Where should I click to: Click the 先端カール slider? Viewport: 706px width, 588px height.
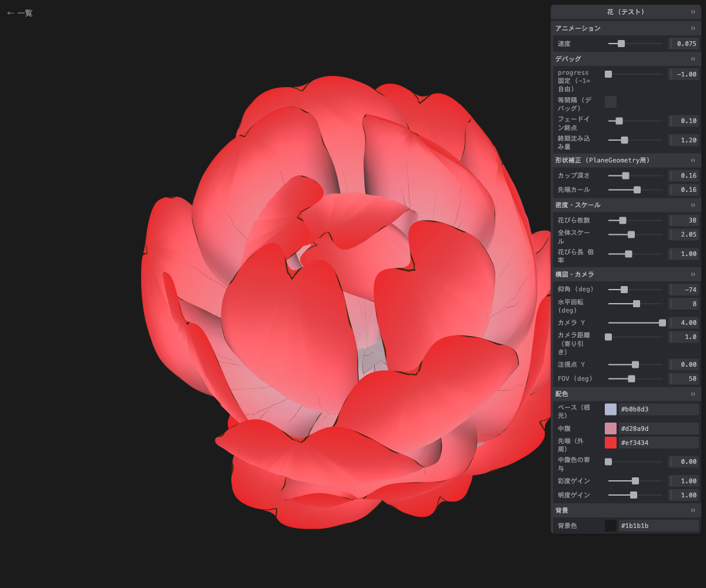635,190
